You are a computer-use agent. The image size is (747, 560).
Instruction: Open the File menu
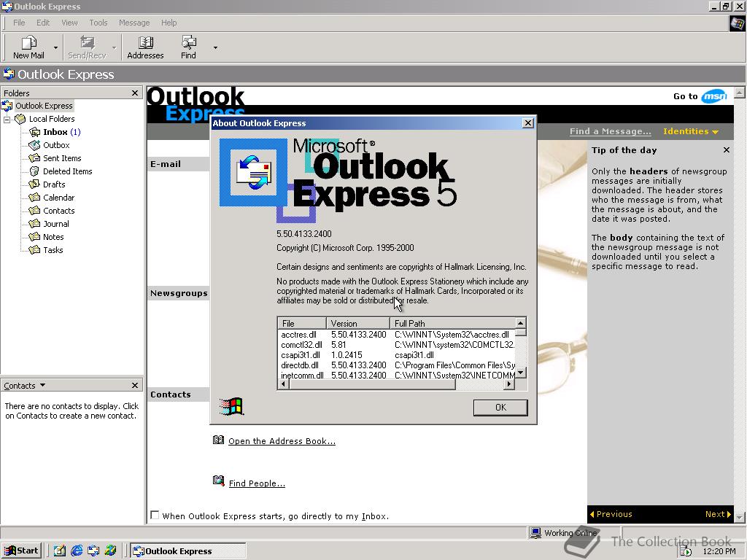(19, 23)
